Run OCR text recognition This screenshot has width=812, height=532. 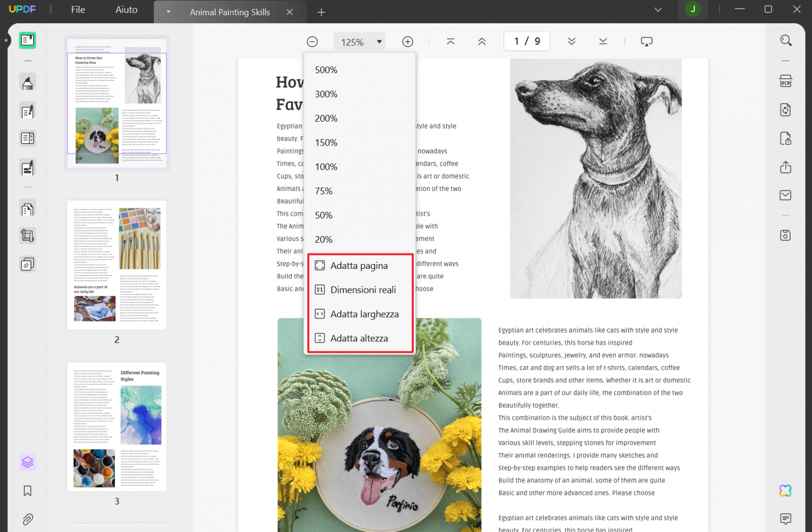(786, 81)
